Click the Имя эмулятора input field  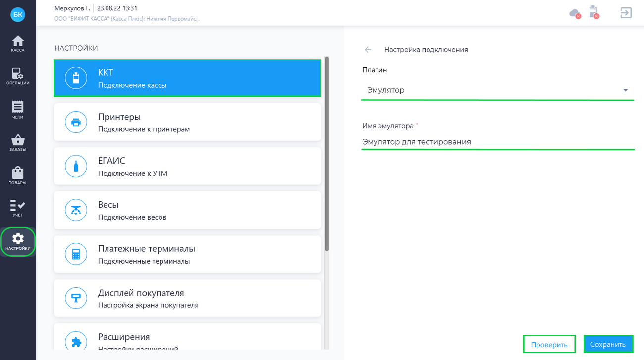(498, 142)
